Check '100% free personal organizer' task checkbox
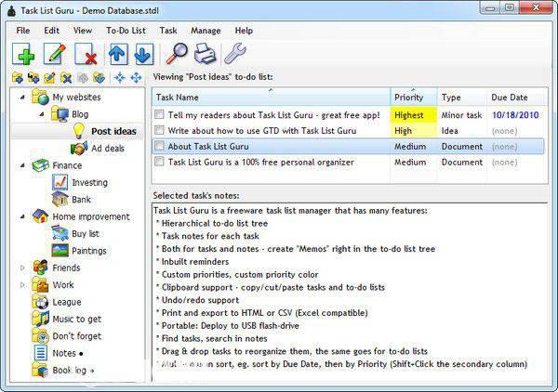This screenshot has width=558, height=392. point(159,162)
